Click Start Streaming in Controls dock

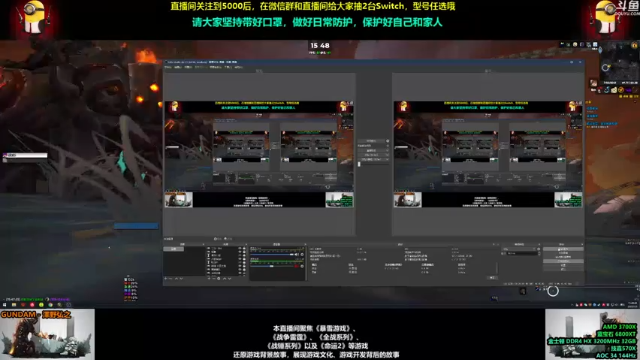563,249
